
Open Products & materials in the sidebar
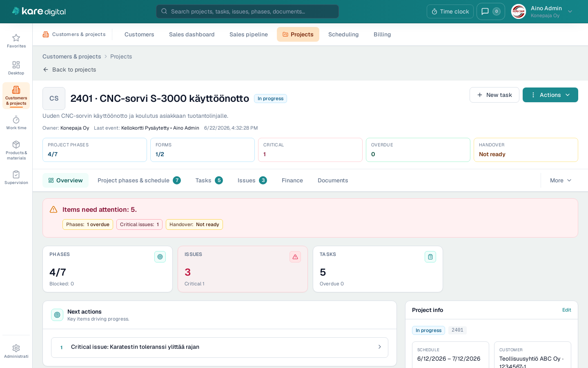tap(16, 150)
